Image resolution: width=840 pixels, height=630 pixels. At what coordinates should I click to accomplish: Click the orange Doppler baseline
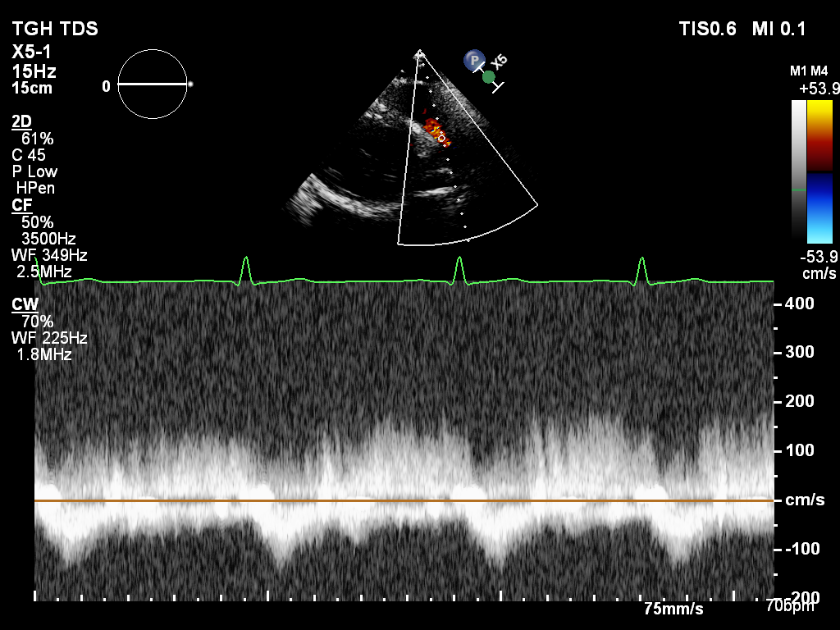[404, 500]
